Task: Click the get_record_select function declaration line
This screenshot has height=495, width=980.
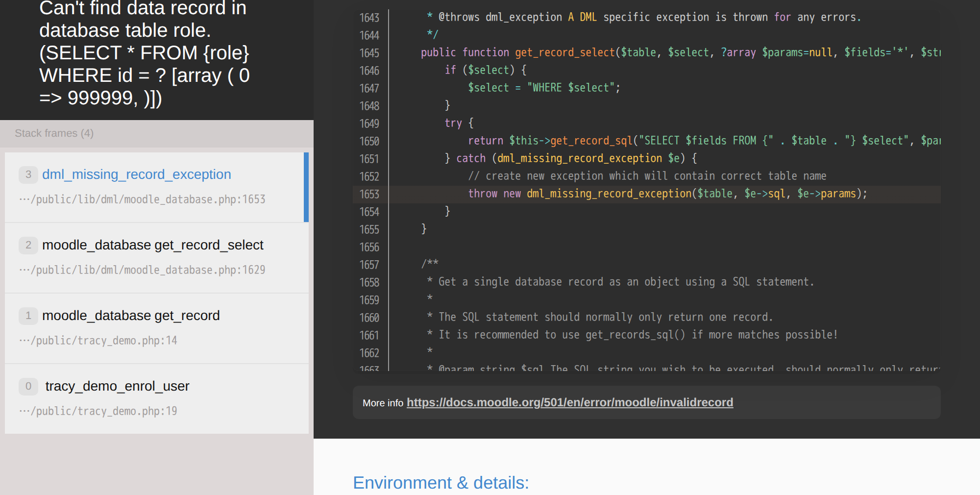Action: point(681,52)
